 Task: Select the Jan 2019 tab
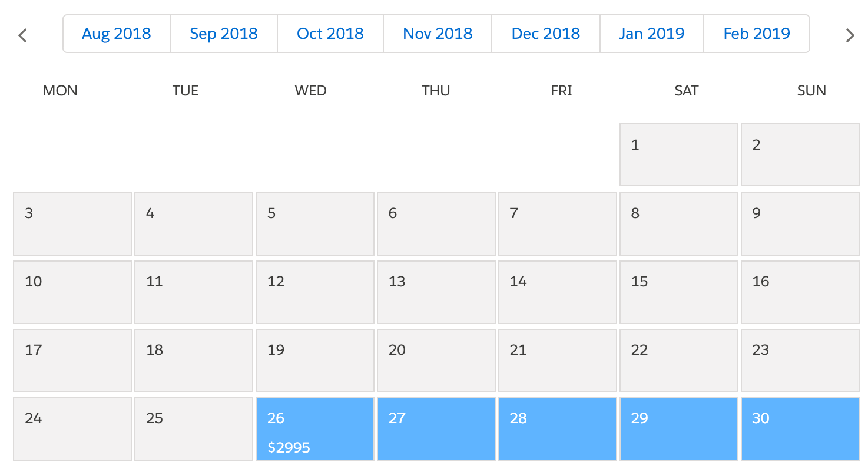pos(652,34)
